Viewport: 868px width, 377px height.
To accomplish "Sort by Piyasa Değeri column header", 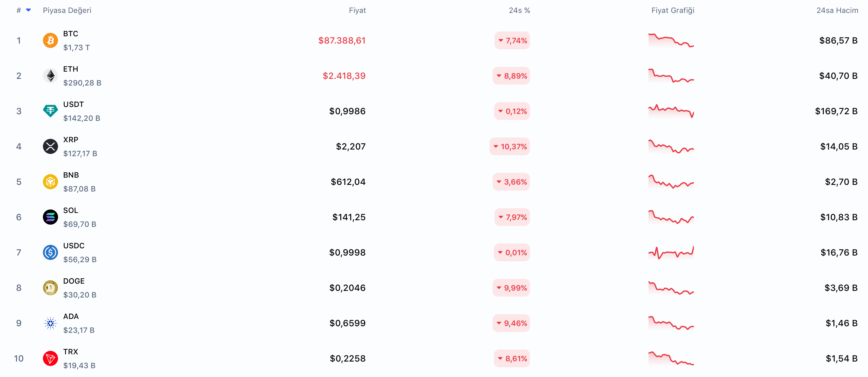I will pyautogui.click(x=67, y=10).
